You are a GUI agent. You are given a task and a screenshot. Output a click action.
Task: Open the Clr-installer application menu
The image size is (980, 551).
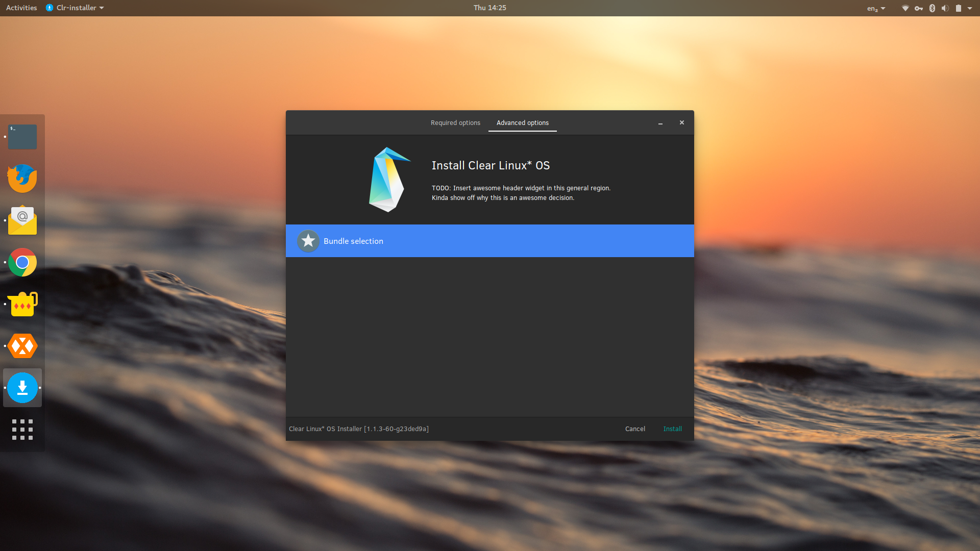point(75,8)
